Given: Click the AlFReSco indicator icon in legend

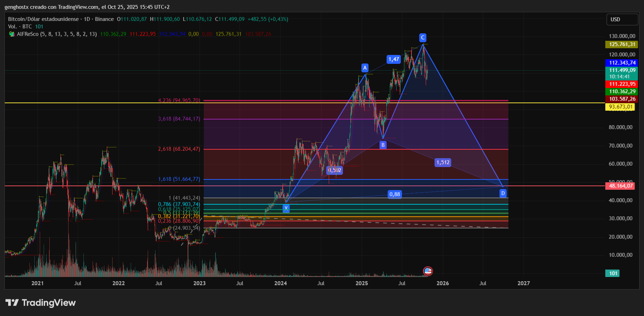Looking at the screenshot, I should [x=12, y=34].
